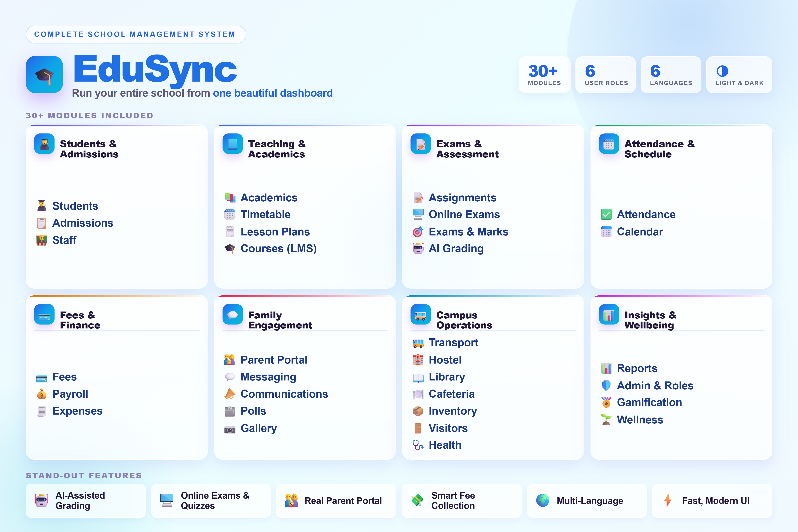
Task: Select the Fast, Modern UI feature card
Action: [x=712, y=501]
